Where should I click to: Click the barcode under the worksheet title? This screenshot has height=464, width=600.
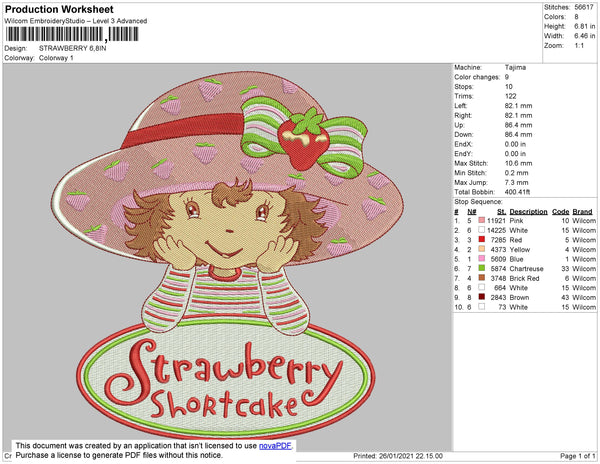pos(72,34)
